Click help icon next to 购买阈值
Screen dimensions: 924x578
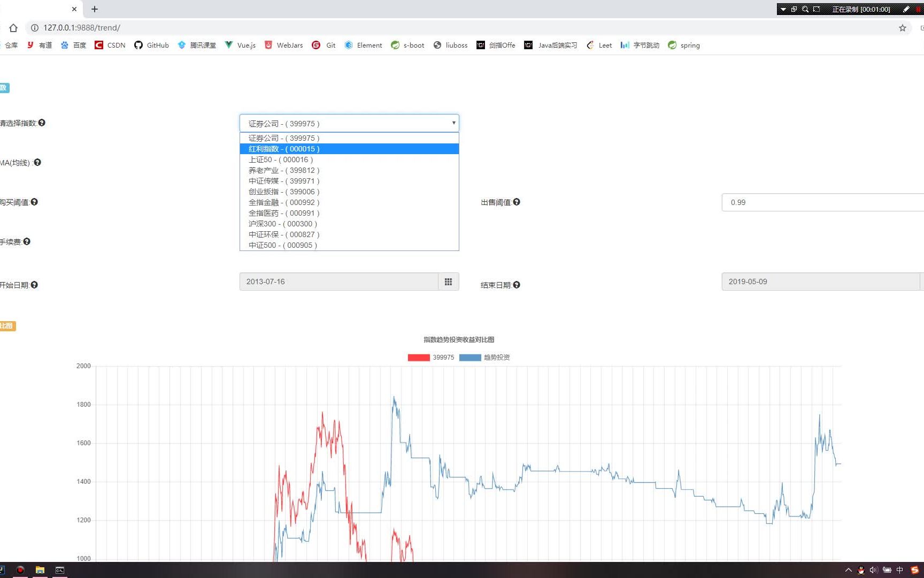tap(34, 202)
